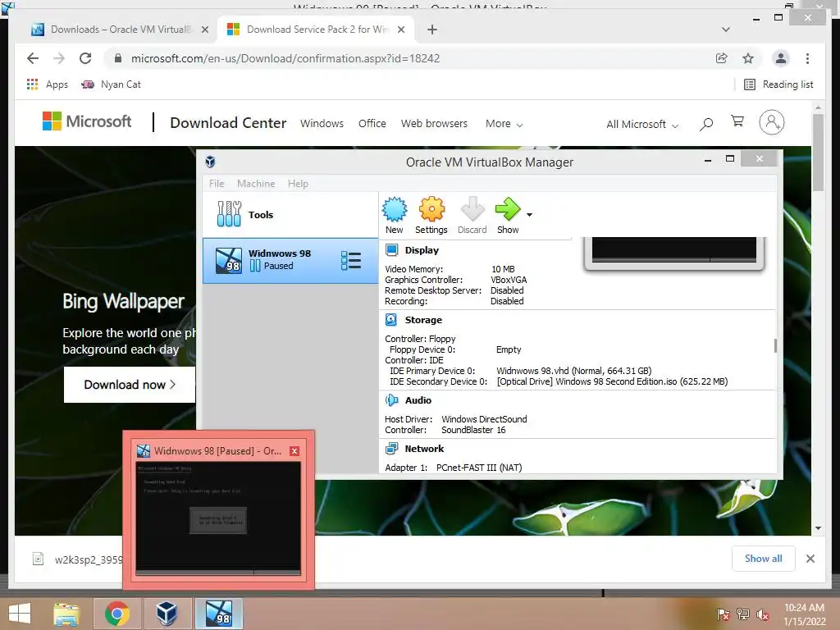The width and height of the screenshot is (840, 630).
Task: Click the Action Center flag tray icon
Action: [x=723, y=614]
